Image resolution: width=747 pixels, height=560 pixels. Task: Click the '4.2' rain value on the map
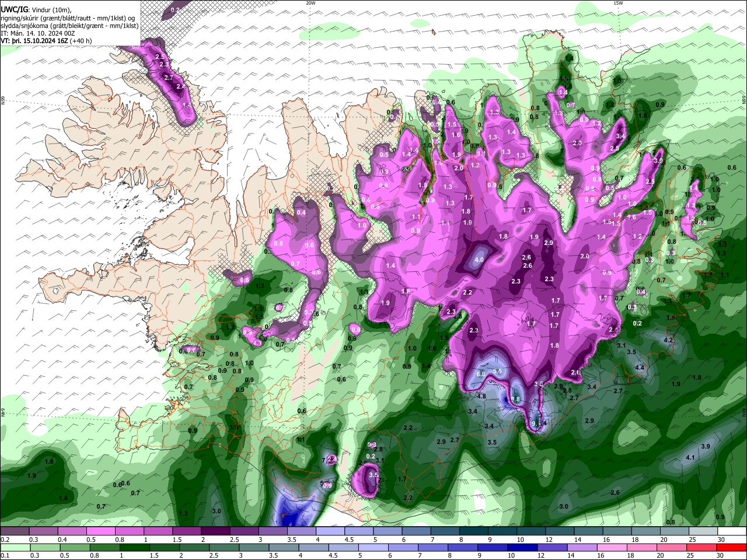[x=669, y=340]
